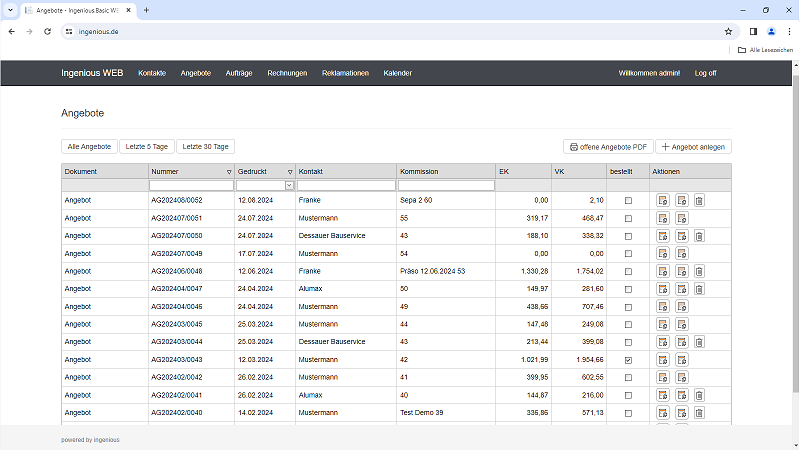Tick bestellt checkbox for AG202402/0040

click(628, 413)
